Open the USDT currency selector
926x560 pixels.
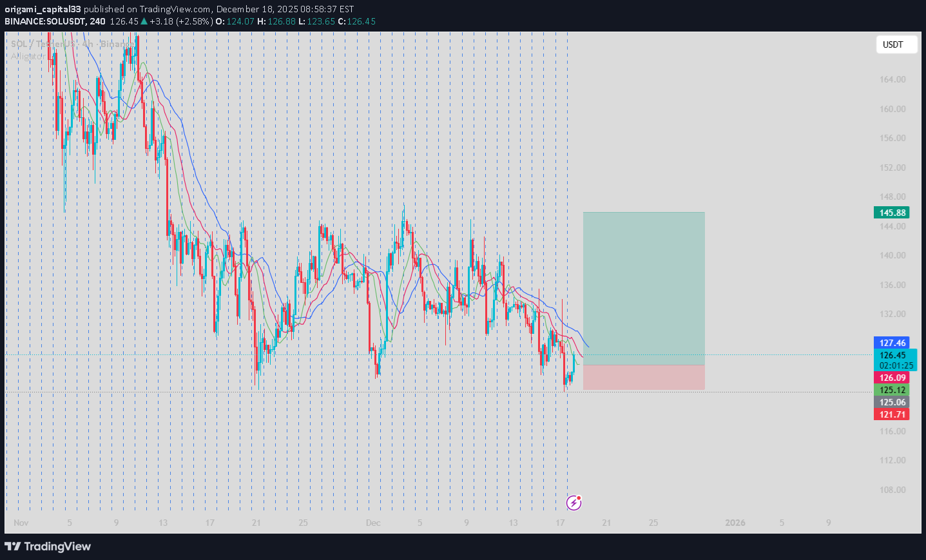pos(896,44)
